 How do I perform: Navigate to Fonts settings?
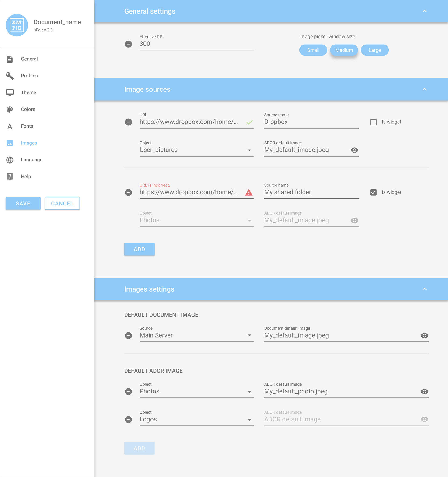27,126
